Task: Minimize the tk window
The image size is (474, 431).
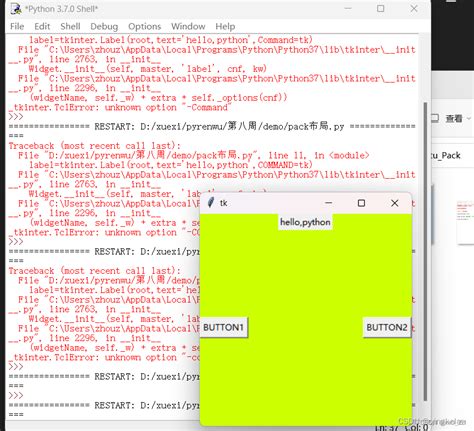Action: 328,203
